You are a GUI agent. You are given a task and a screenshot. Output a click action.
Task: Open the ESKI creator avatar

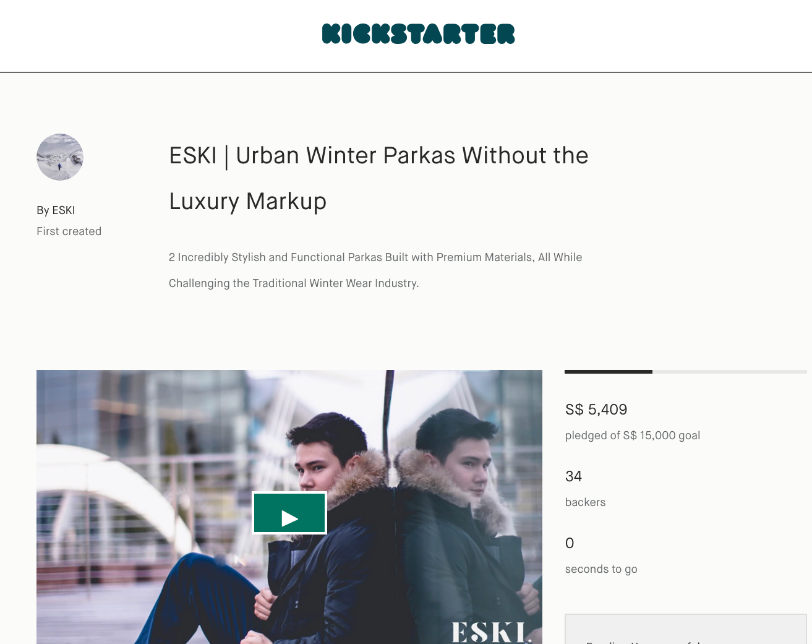tap(60, 157)
